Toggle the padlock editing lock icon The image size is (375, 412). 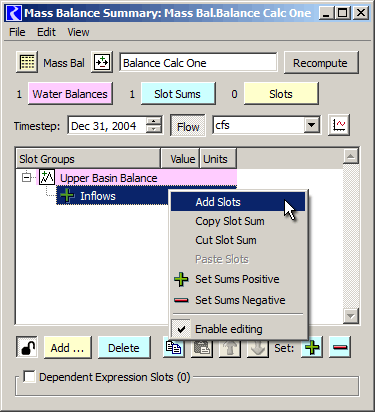tap(27, 347)
